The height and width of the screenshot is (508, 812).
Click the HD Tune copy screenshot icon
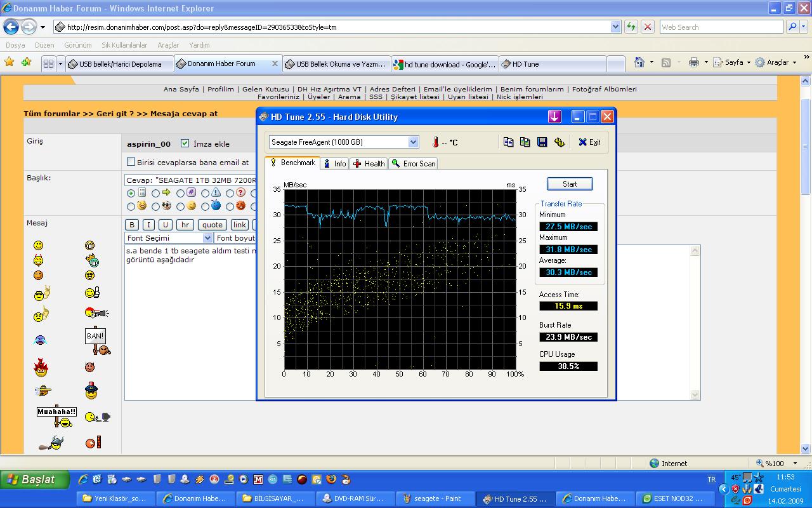pos(525,142)
